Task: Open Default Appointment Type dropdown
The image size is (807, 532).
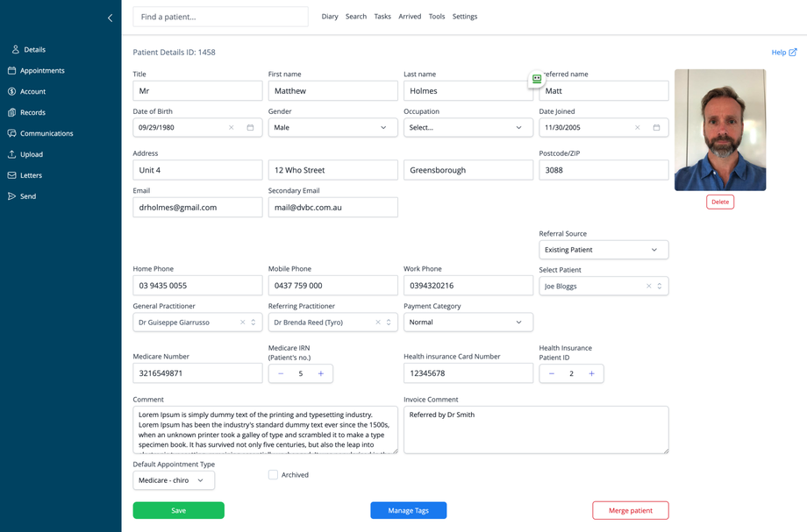Action: (174, 480)
